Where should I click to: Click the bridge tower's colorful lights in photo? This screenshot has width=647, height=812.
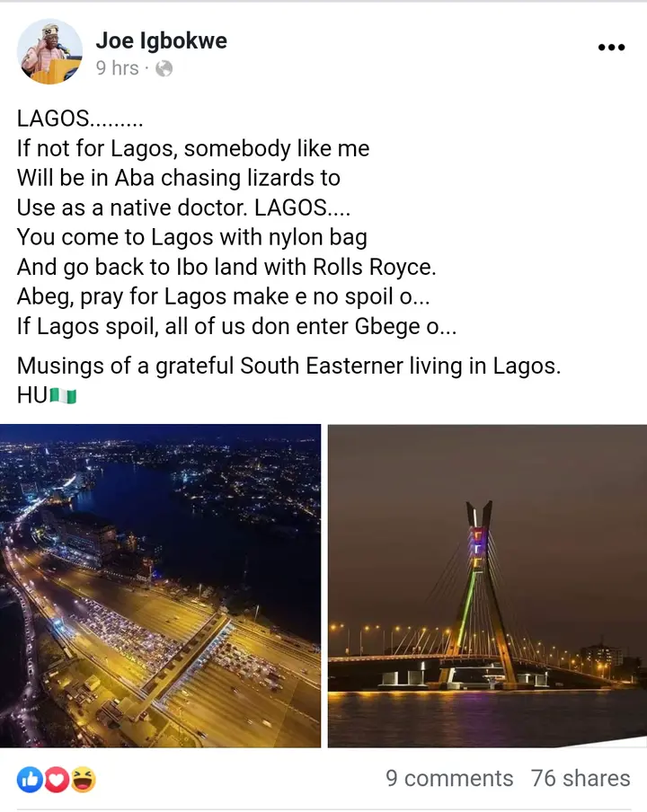(477, 548)
